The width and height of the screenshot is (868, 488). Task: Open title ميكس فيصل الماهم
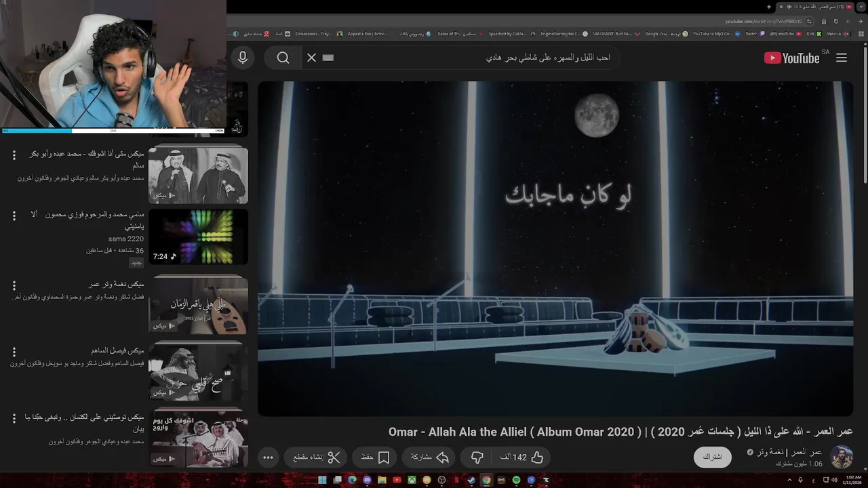(117, 351)
